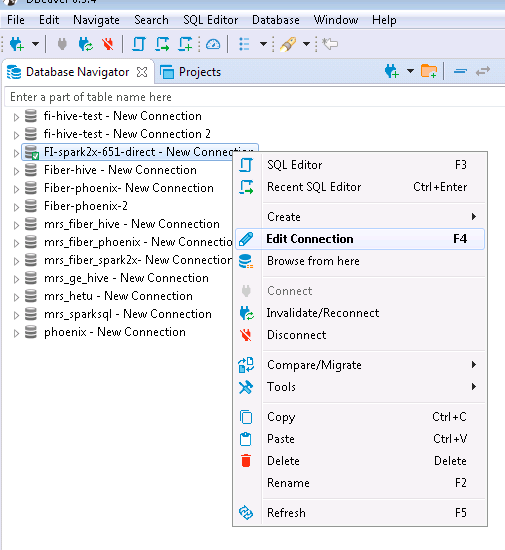The width and height of the screenshot is (505, 550).
Task: Open the Edit menu
Action: pyautogui.click(x=49, y=20)
